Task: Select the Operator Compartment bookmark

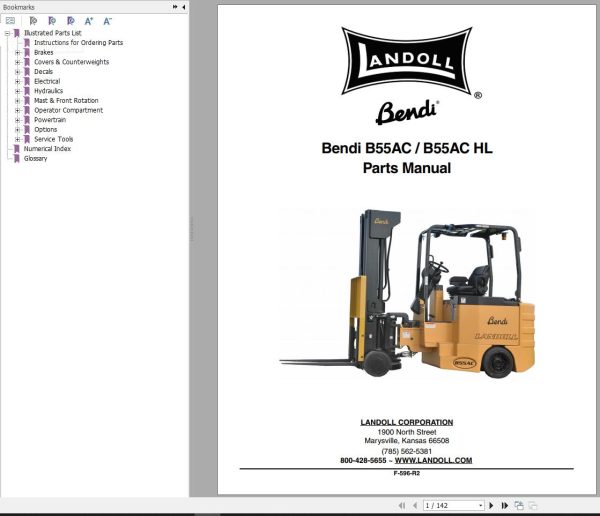Action: (x=68, y=110)
